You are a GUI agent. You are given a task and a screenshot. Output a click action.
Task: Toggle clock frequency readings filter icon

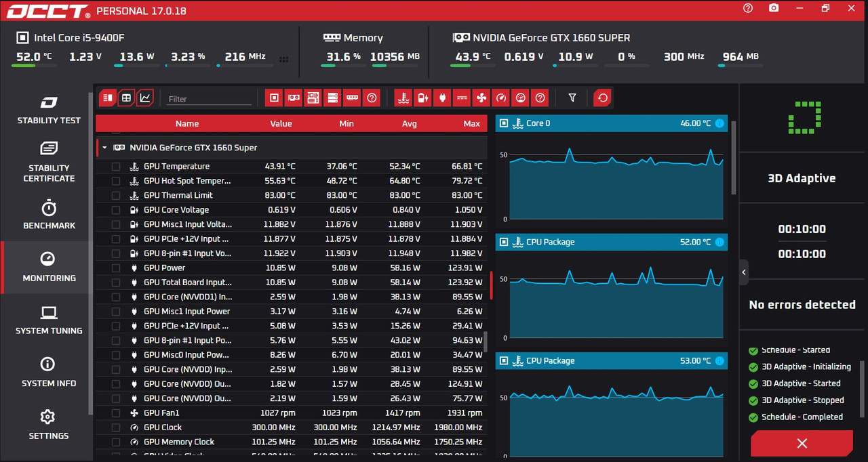point(501,98)
